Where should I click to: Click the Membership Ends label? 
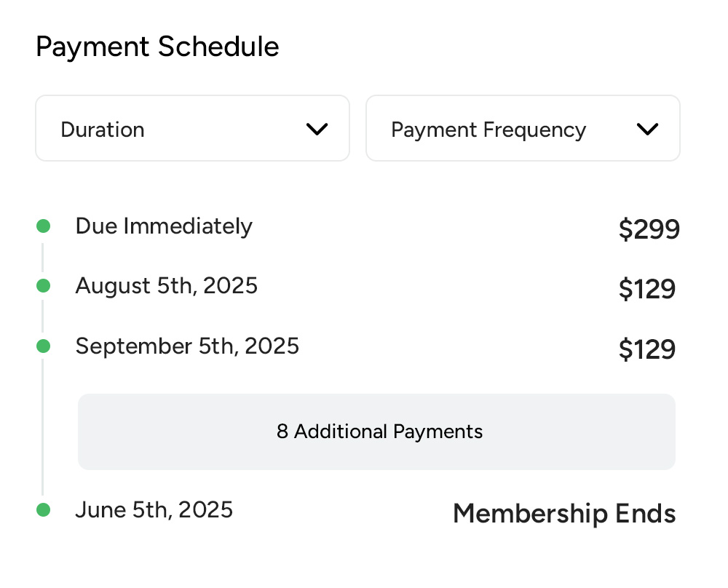pos(564,514)
